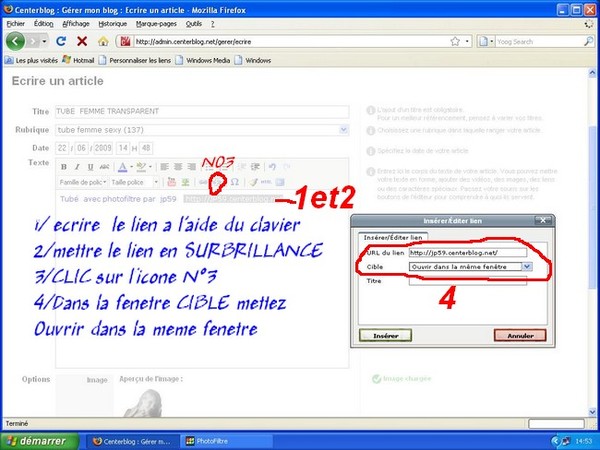
Task: Open the Marque-pages menu
Action: click(x=156, y=24)
